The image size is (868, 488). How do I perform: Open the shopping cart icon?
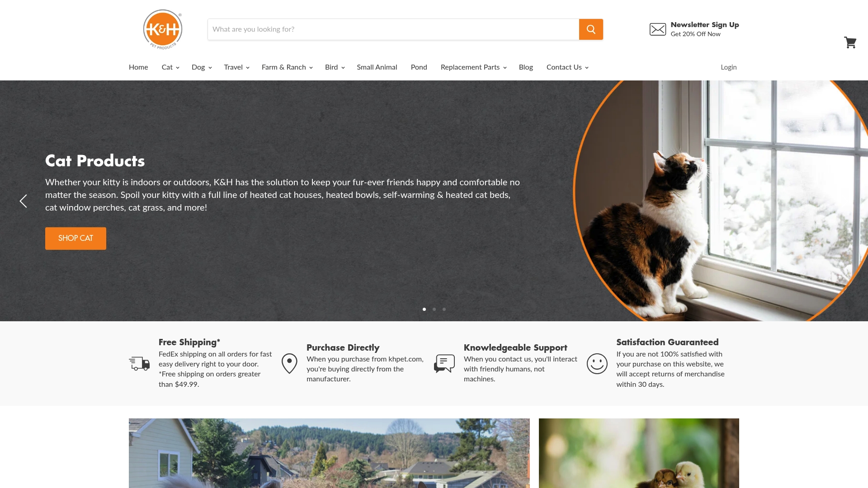click(850, 42)
